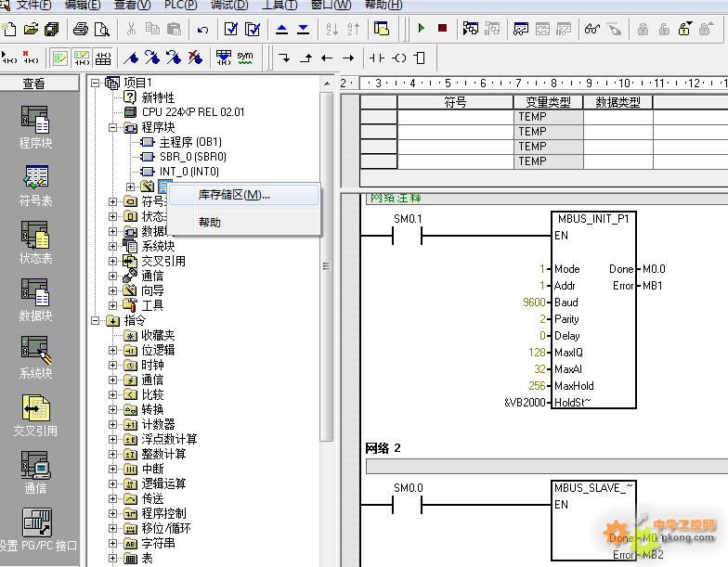This screenshot has width=728, height=567.
Task: Insert a contact using the toolbar icon
Action: coord(377,58)
